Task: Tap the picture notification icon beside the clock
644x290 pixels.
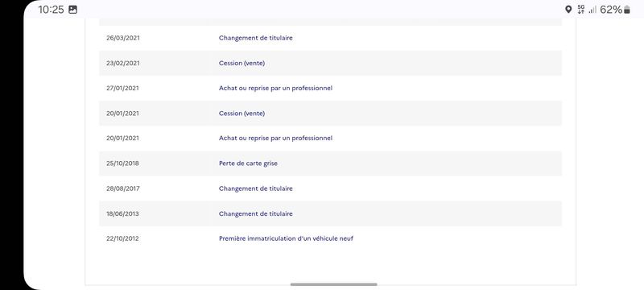Action: pos(72,10)
